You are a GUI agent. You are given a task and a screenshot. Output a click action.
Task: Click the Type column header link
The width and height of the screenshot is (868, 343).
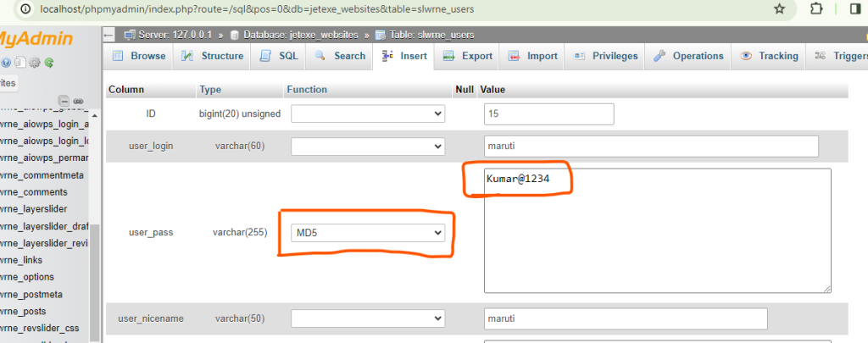tap(210, 90)
